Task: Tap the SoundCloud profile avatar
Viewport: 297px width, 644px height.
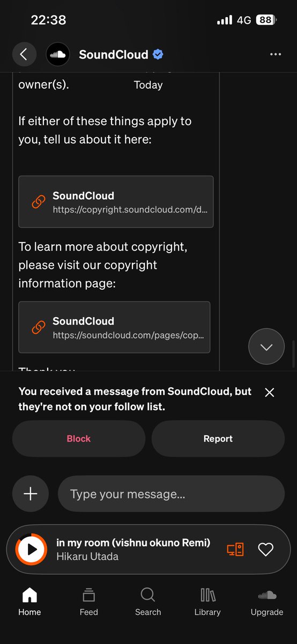Action: [x=58, y=54]
